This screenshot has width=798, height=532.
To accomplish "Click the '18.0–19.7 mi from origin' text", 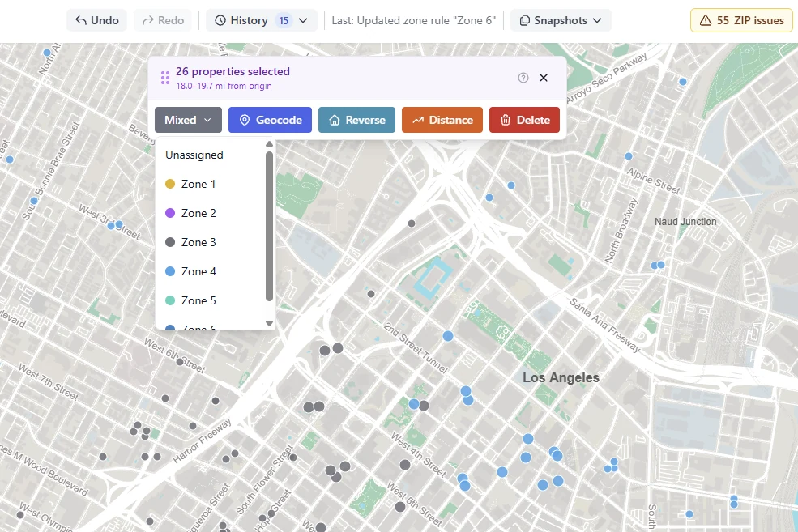I will click(x=224, y=86).
